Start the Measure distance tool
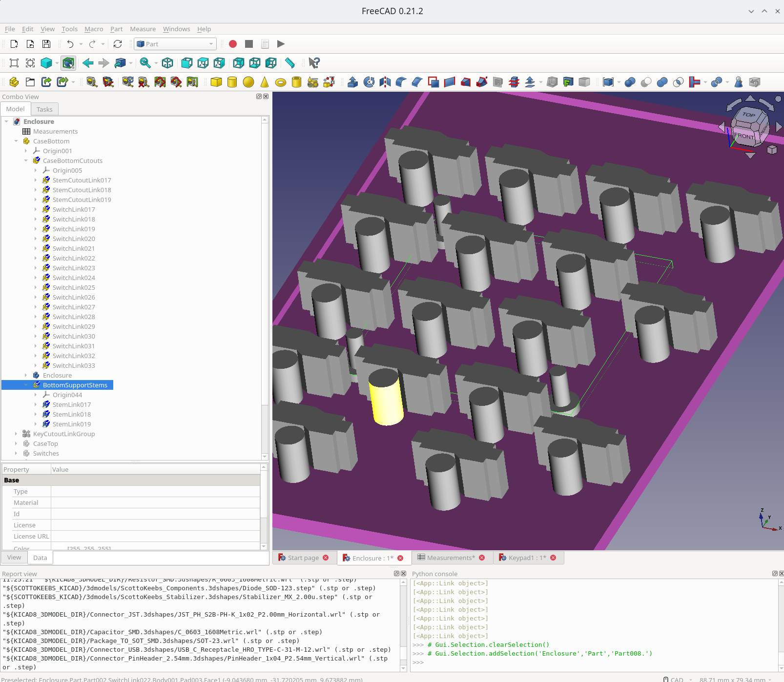784x682 pixels. point(289,63)
